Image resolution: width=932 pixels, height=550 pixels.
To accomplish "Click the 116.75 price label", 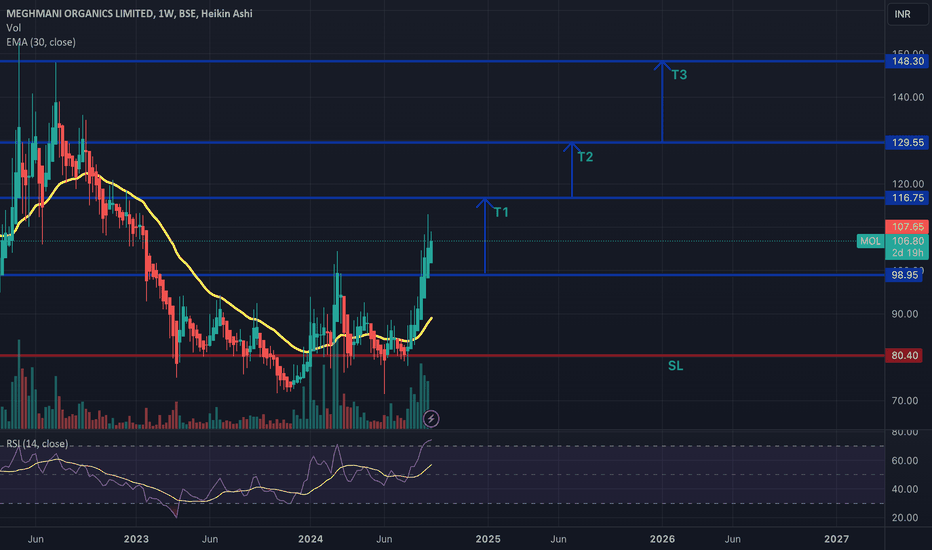I will [x=907, y=198].
